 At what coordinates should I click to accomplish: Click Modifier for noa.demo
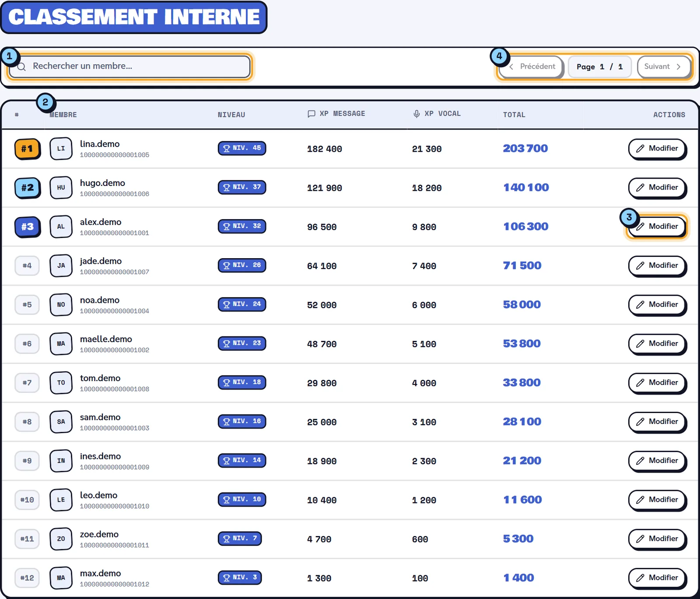tap(657, 305)
